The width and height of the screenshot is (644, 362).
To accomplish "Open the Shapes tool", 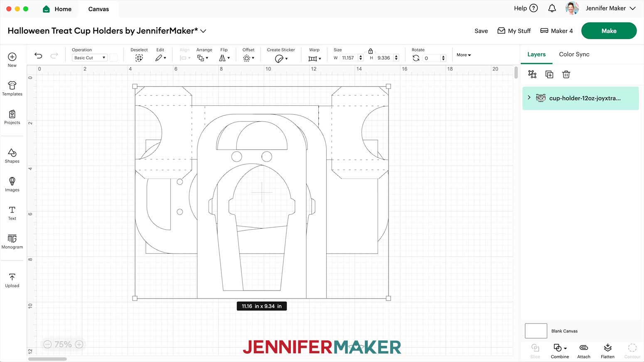I will point(12,156).
